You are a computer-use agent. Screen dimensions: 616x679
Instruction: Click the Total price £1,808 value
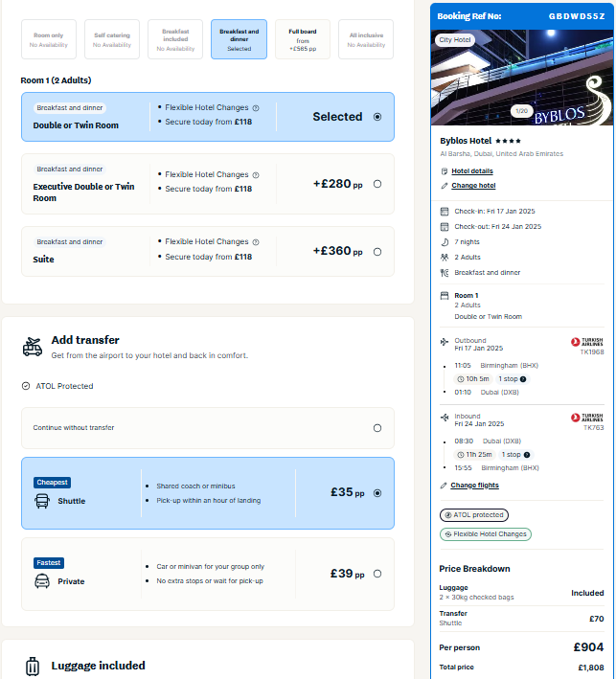pos(591,668)
